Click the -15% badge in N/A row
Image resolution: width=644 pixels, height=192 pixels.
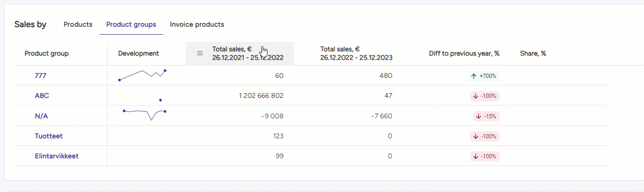pyautogui.click(x=487, y=116)
